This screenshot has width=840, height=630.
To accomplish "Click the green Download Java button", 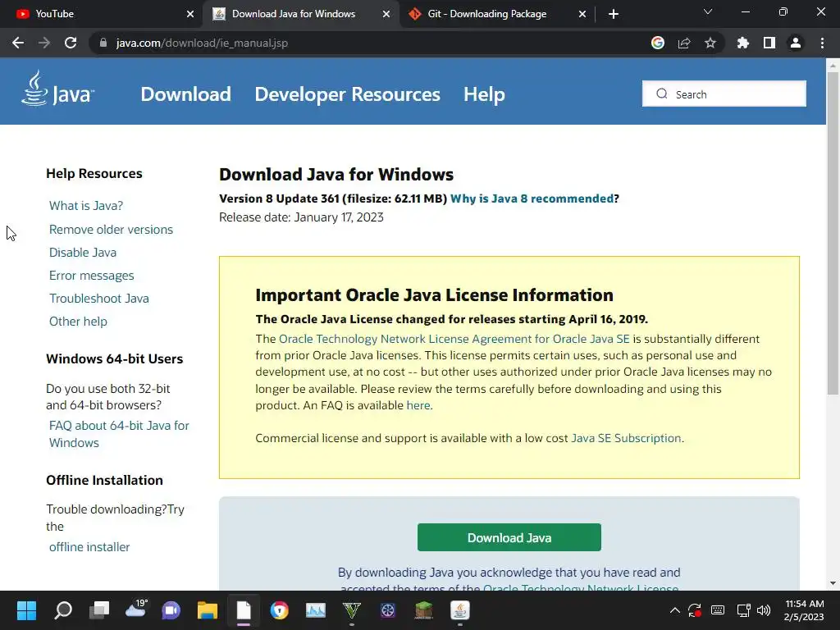I will (509, 537).
